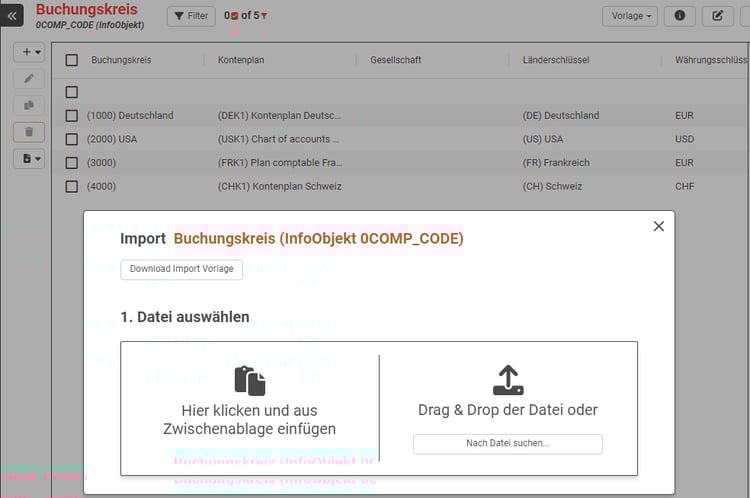
Task: Select the (3000) row checkbox
Action: (x=72, y=163)
